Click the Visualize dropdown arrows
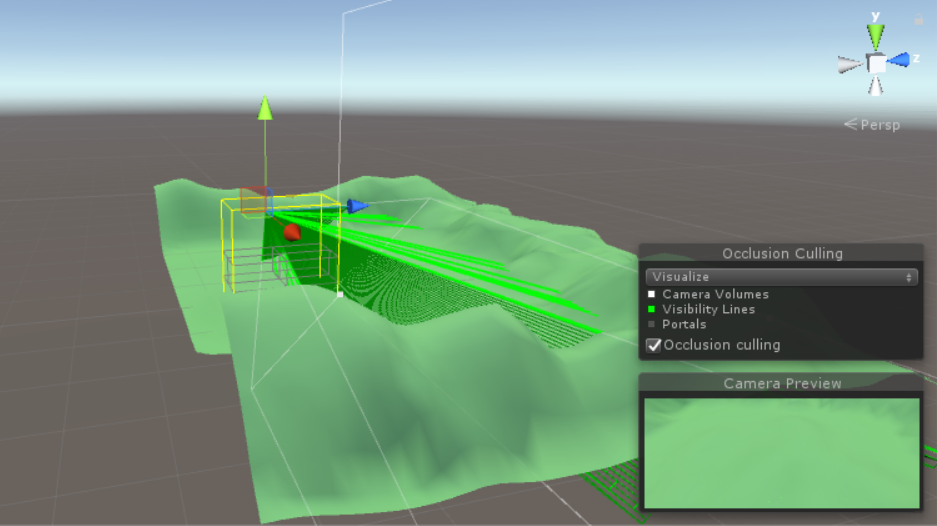 (x=908, y=277)
